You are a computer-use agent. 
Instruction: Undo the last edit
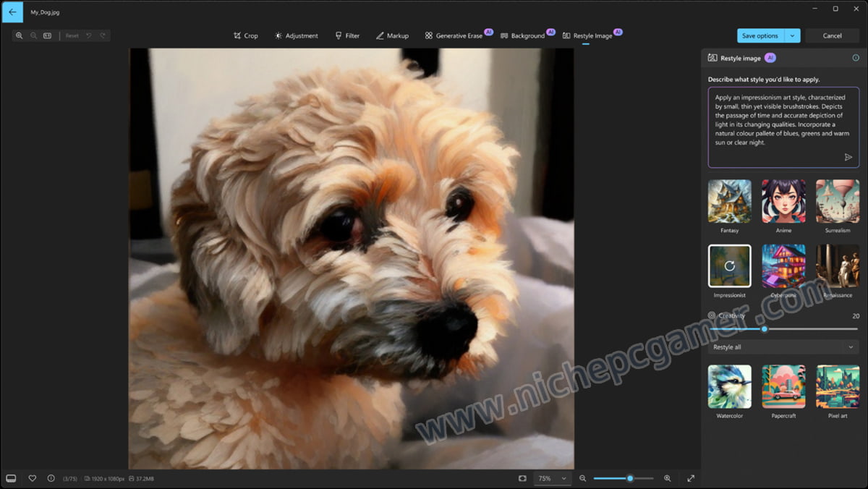(89, 35)
